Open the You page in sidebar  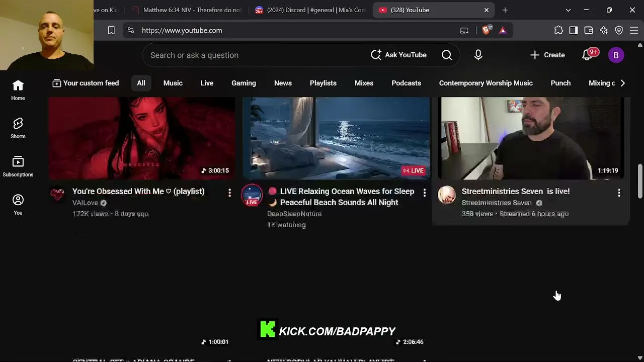pos(18,205)
